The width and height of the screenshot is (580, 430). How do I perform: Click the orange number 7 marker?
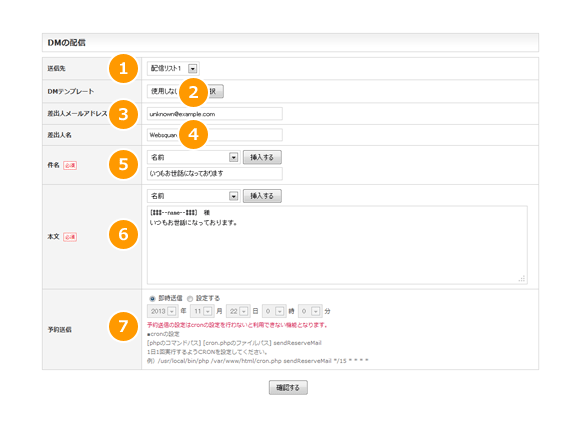tap(123, 326)
